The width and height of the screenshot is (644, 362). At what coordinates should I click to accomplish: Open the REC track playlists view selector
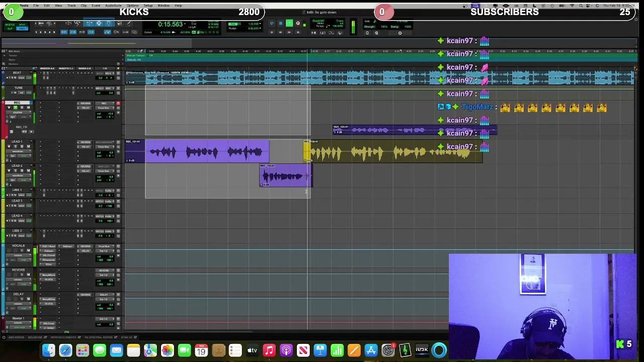pyautogui.click(x=19, y=113)
